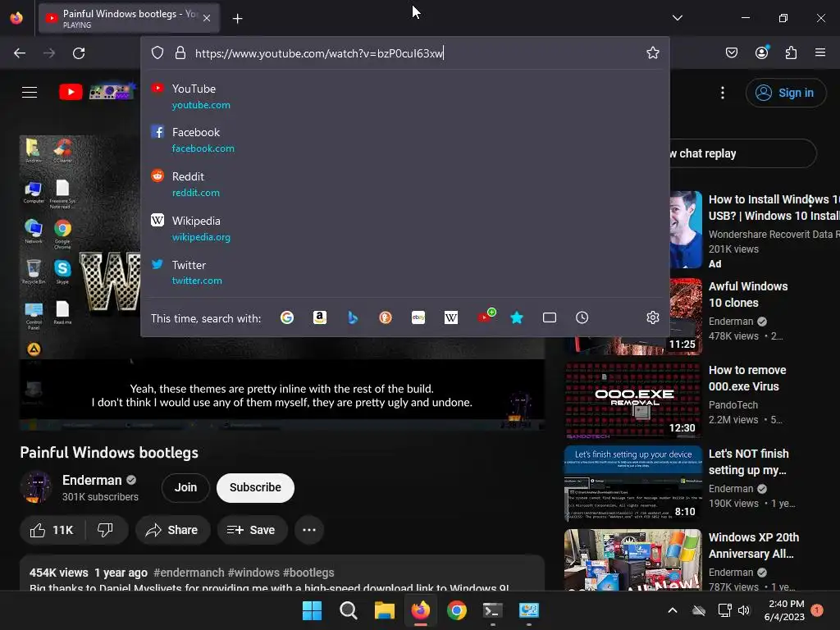Search open tabs icon
Screen dimensions: 840x630
click(x=550, y=317)
